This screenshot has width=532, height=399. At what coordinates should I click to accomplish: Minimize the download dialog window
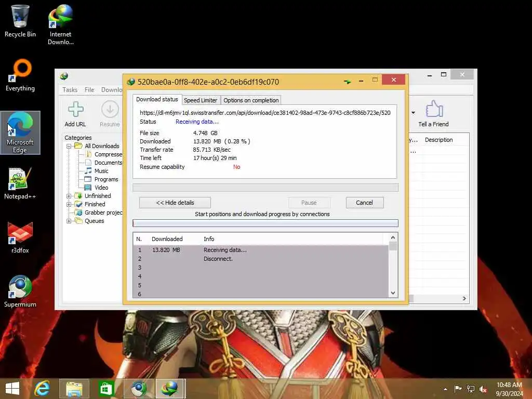click(361, 80)
